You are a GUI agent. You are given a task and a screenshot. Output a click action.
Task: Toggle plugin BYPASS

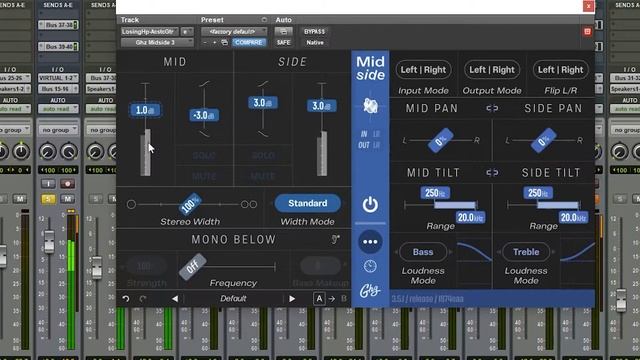[314, 31]
